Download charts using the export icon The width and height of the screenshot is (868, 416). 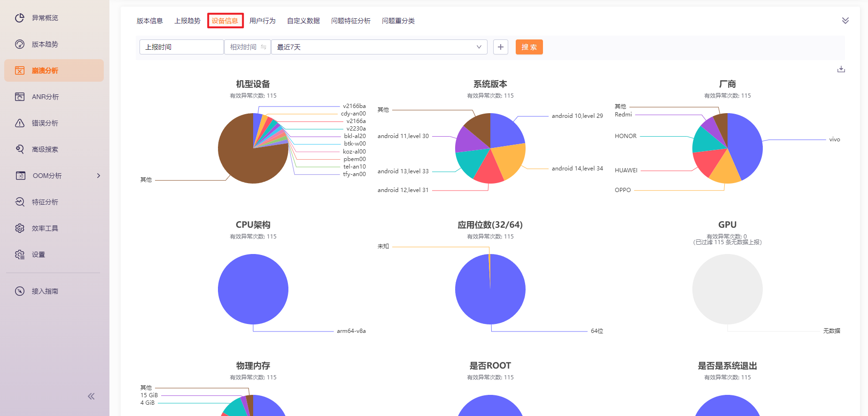pos(841,69)
